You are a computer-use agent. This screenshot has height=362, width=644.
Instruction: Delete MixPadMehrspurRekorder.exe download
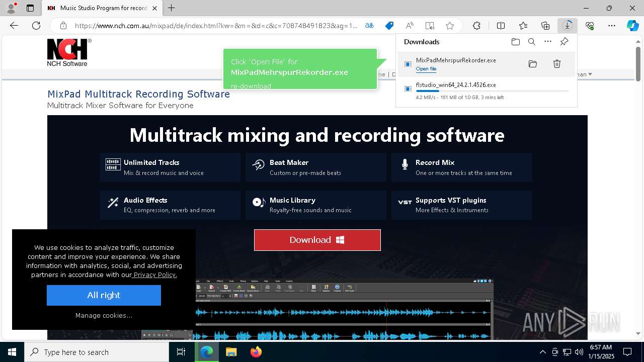(557, 64)
